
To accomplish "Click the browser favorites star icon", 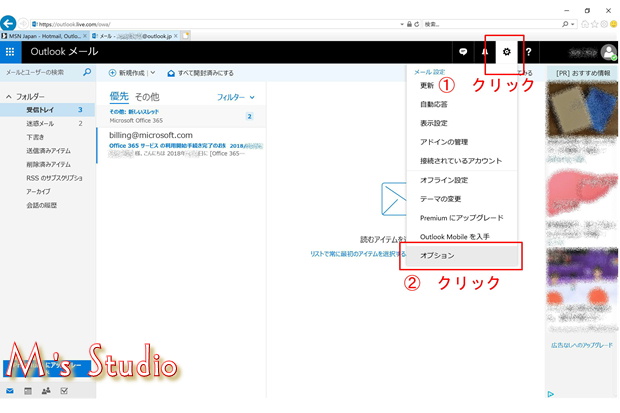I will (x=595, y=24).
